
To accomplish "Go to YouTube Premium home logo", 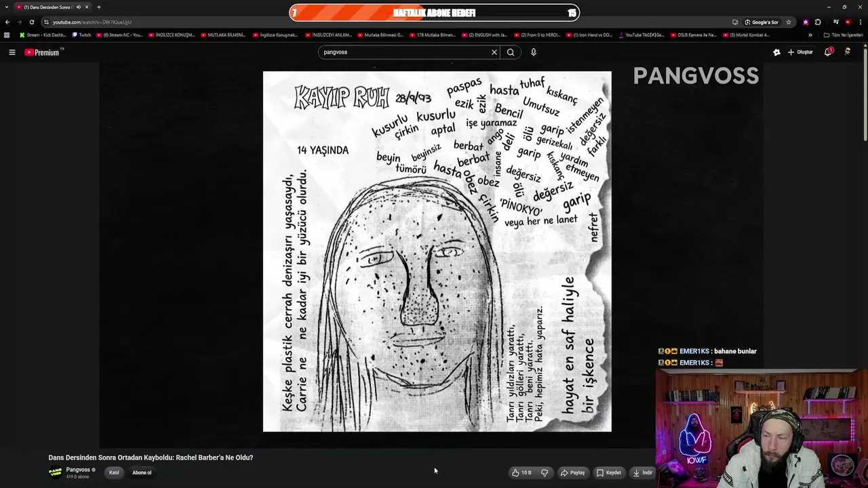I will point(43,52).
